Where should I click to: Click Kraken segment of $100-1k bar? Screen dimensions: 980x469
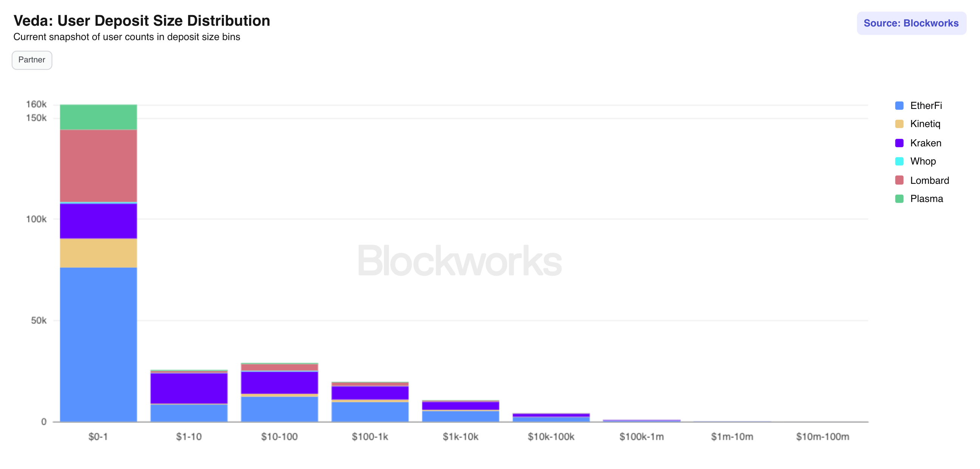click(x=370, y=393)
